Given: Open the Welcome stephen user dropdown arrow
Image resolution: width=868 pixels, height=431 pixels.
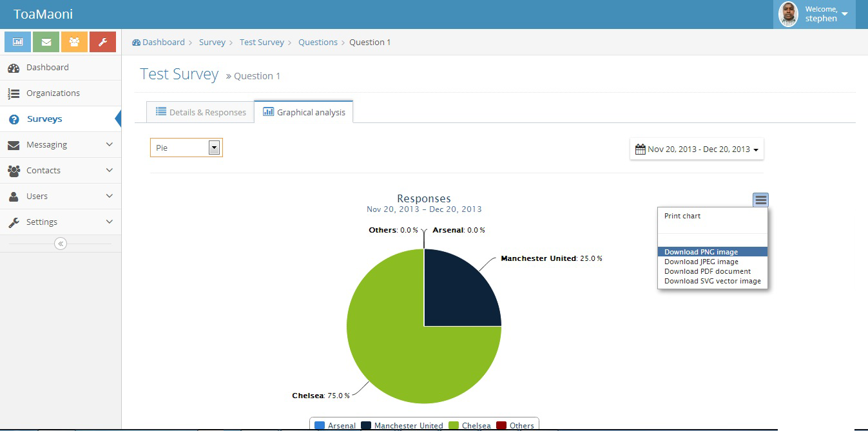Looking at the screenshot, I should (x=845, y=14).
